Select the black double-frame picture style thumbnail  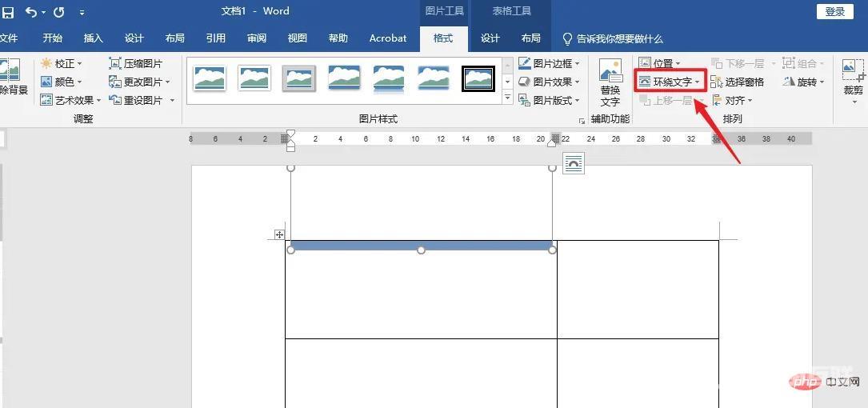pos(478,78)
